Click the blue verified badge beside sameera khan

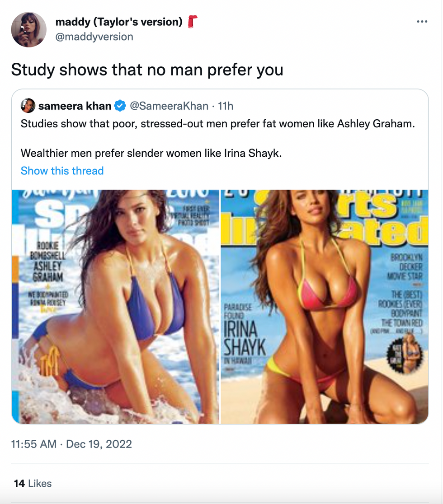click(x=120, y=106)
